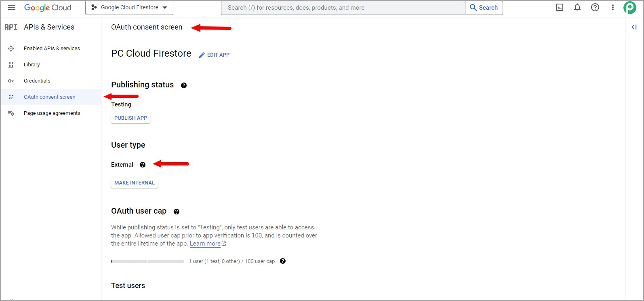Open the help question mark menu

(595, 7)
